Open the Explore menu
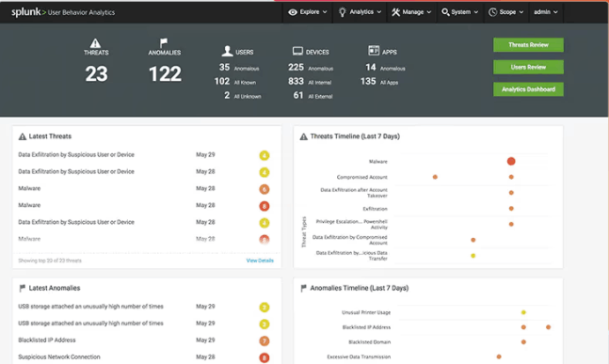Screen dimensions: 609x364 (x=307, y=12)
